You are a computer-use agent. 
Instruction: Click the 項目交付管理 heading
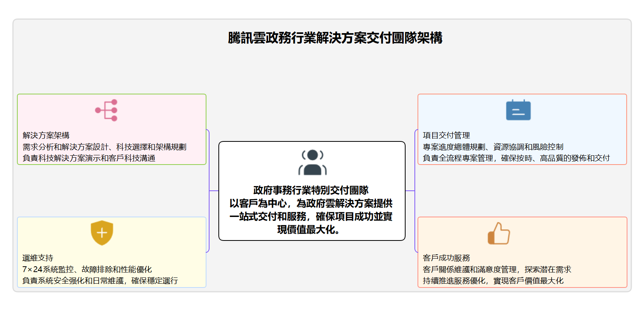point(446,135)
